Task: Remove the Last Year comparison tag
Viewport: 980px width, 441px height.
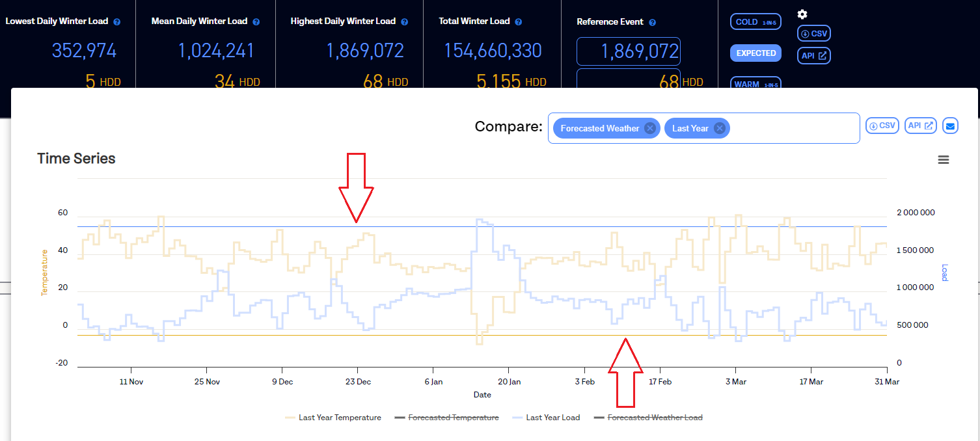Action: (x=719, y=128)
